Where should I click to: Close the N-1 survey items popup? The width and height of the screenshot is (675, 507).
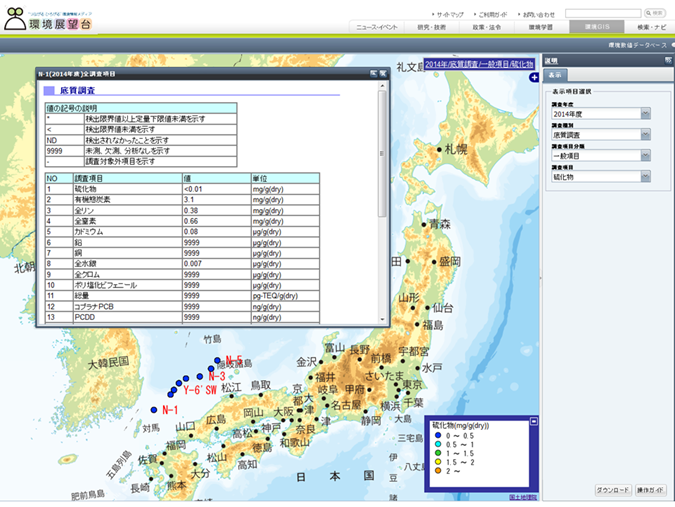pyautogui.click(x=381, y=74)
